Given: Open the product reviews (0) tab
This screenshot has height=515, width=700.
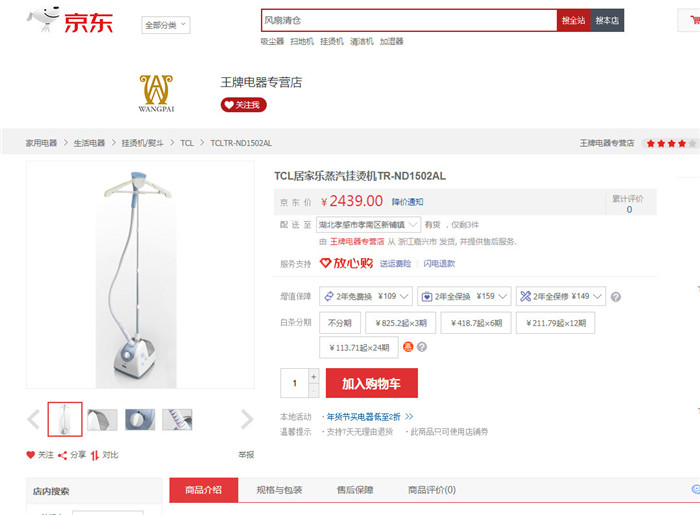Looking at the screenshot, I should pyautogui.click(x=432, y=490).
